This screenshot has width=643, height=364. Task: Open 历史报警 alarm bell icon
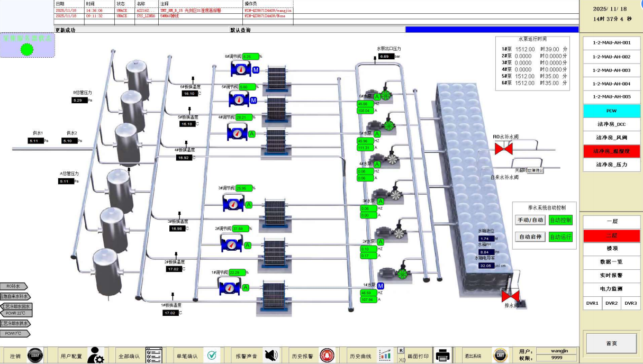[327, 356]
